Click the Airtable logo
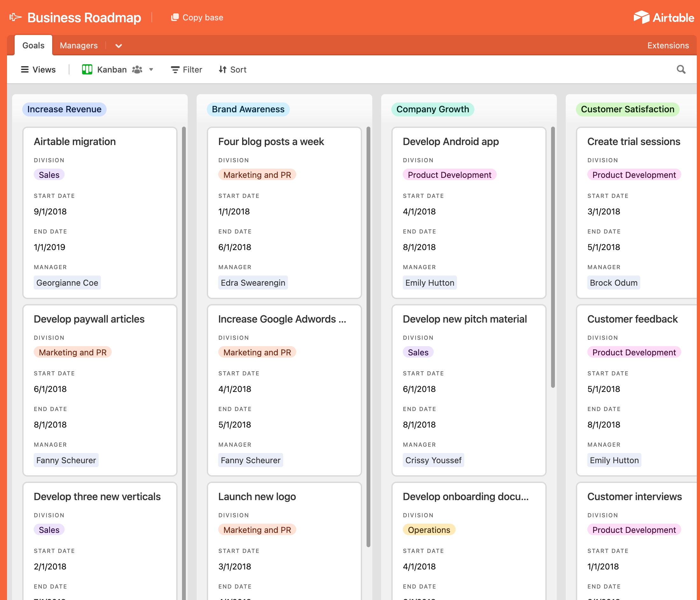This screenshot has width=700, height=600. coord(664,17)
